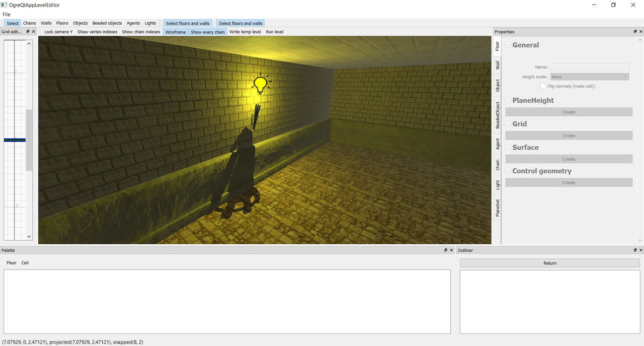
Task: Click Write temp level
Action: (245, 32)
